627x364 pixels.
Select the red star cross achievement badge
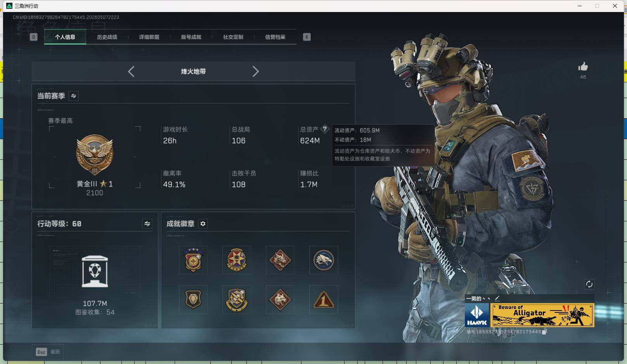(x=237, y=260)
